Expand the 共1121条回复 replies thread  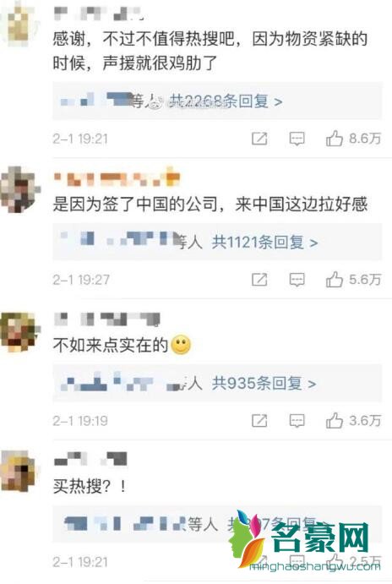[264, 243]
